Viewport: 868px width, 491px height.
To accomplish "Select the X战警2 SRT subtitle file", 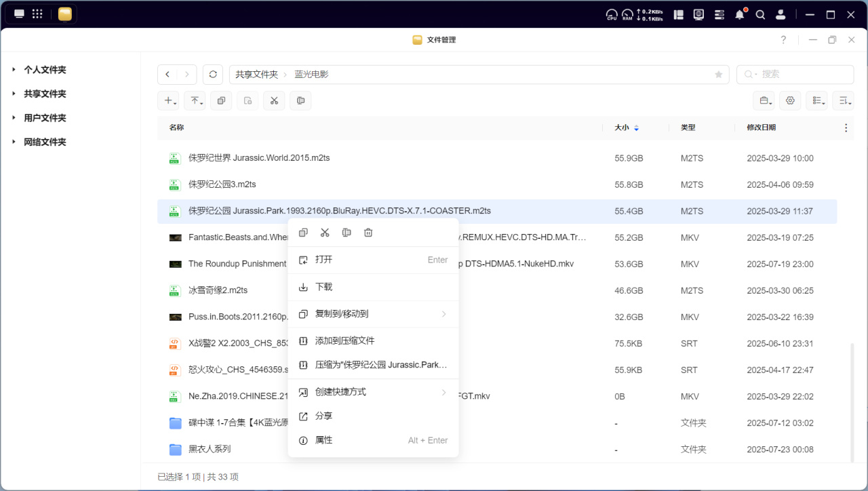I will coord(497,343).
